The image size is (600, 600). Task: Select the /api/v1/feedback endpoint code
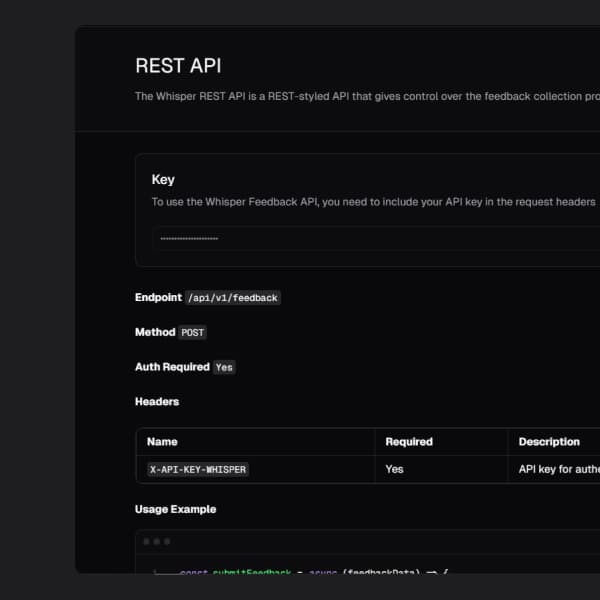233,298
